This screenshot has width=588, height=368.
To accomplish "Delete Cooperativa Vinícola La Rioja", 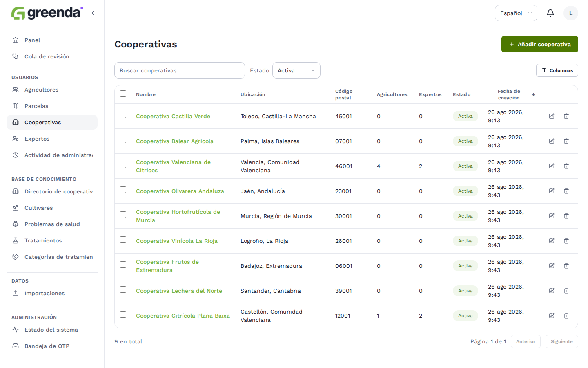I will pyautogui.click(x=566, y=241).
